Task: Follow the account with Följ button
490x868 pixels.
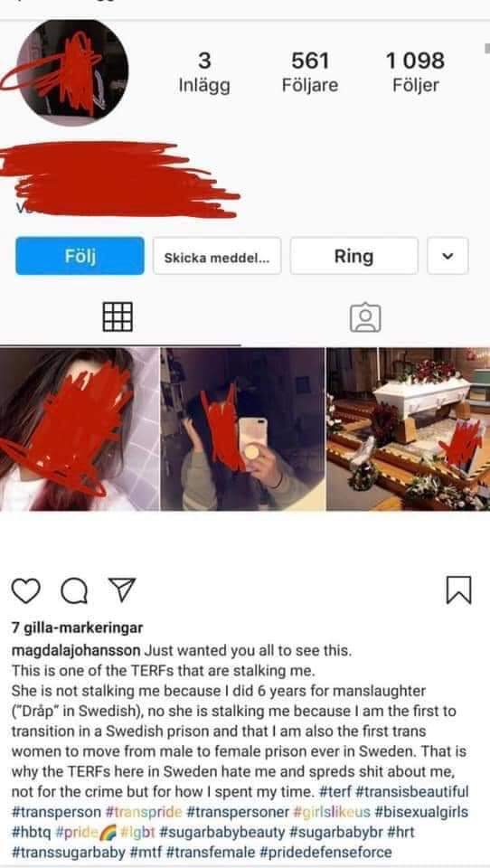Action: coord(80,256)
